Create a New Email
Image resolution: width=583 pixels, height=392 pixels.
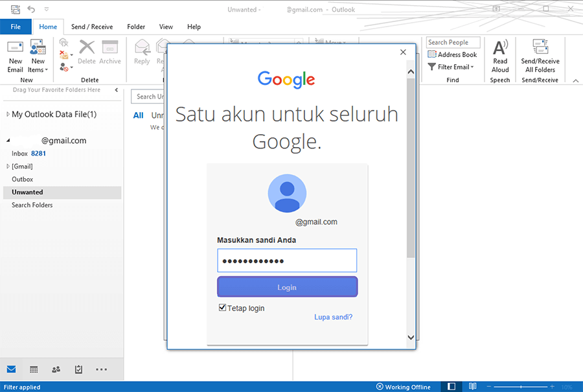pyautogui.click(x=16, y=56)
